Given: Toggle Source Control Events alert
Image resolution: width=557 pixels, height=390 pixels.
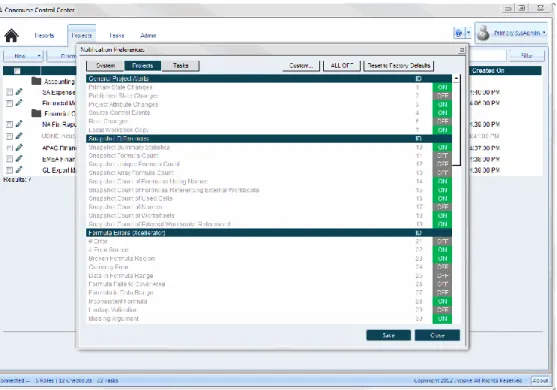Looking at the screenshot, I should pos(442,113).
